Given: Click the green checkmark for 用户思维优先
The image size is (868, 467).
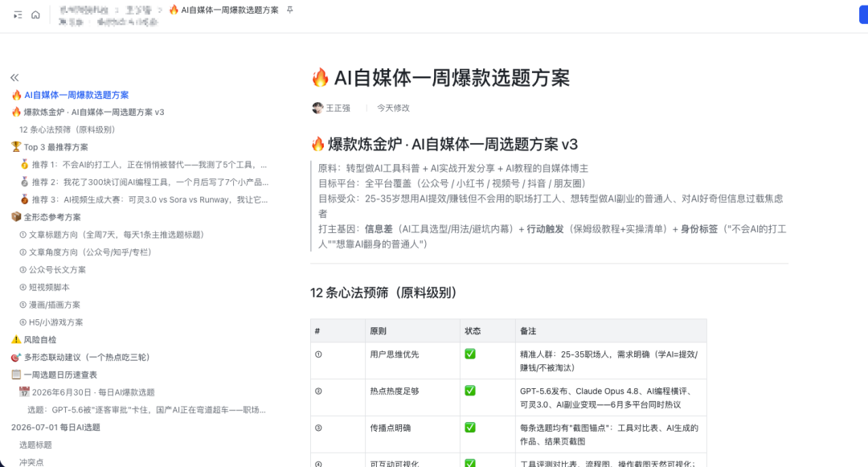Looking at the screenshot, I should (x=470, y=354).
